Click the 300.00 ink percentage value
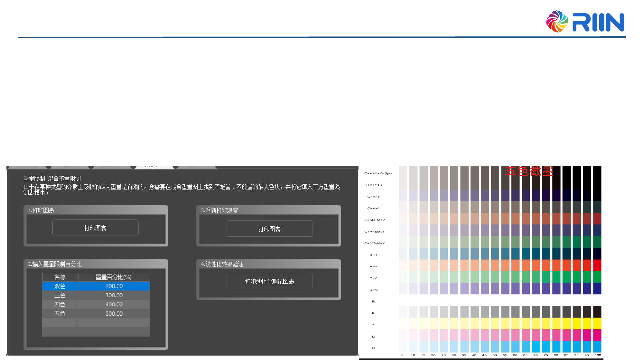The width and height of the screenshot is (644, 362). tap(114, 295)
